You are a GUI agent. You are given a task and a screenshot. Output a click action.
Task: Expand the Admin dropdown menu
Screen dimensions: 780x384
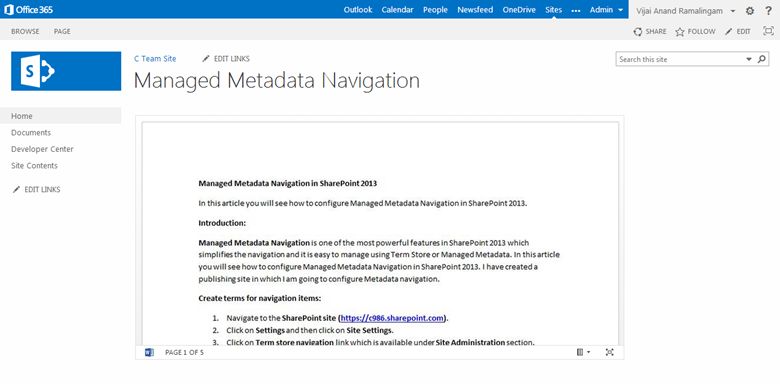pyautogui.click(x=606, y=10)
